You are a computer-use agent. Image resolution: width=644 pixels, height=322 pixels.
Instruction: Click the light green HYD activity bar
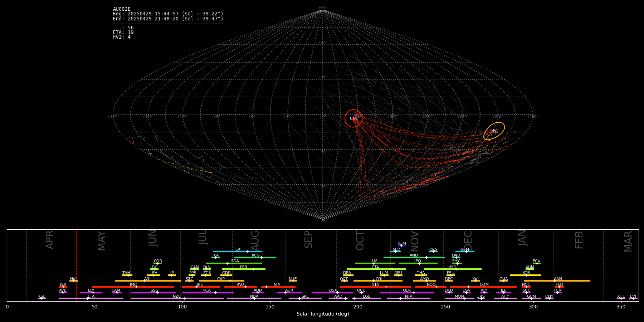453,269
